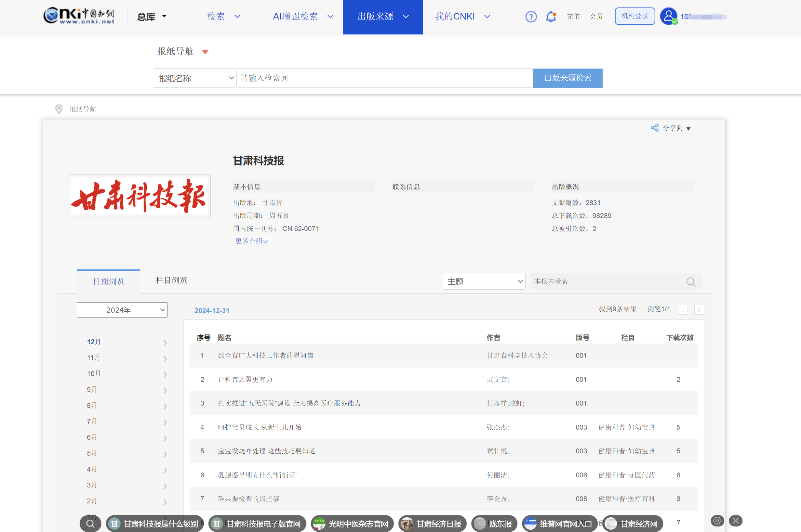Click the 出版来源检索 button
The height and width of the screenshot is (532, 801).
[567, 78]
